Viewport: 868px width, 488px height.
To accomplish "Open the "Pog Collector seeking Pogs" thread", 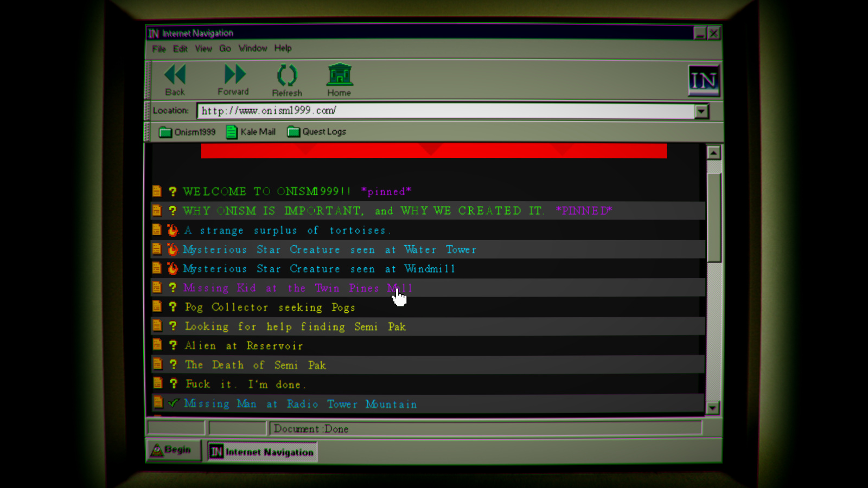I will click(x=270, y=307).
